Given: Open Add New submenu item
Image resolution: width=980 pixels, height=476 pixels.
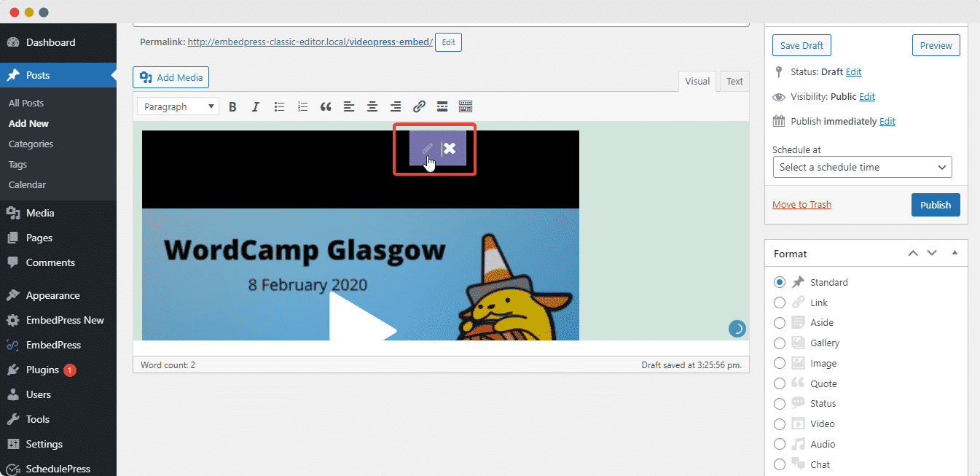Looking at the screenshot, I should 29,123.
